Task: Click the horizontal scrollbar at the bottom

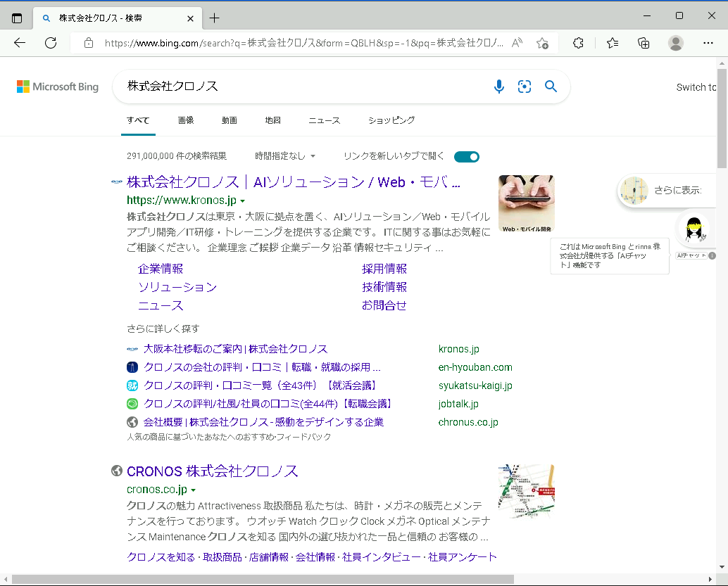Action: 263,580
